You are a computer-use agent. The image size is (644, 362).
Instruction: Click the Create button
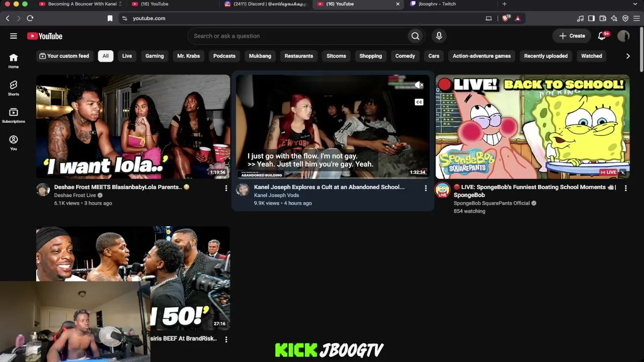[572, 36]
